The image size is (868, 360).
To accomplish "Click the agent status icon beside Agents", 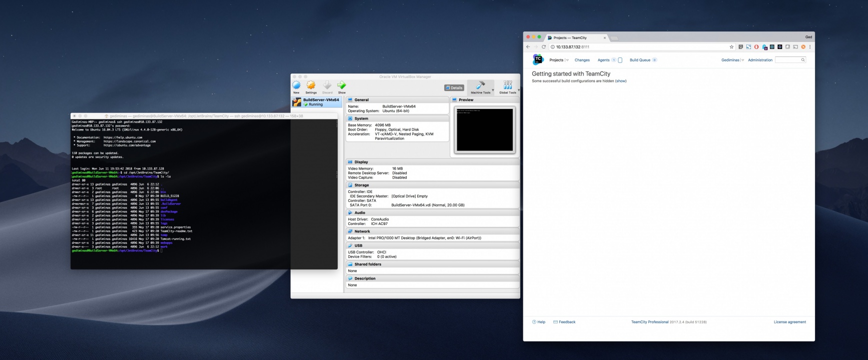I will [x=620, y=60].
